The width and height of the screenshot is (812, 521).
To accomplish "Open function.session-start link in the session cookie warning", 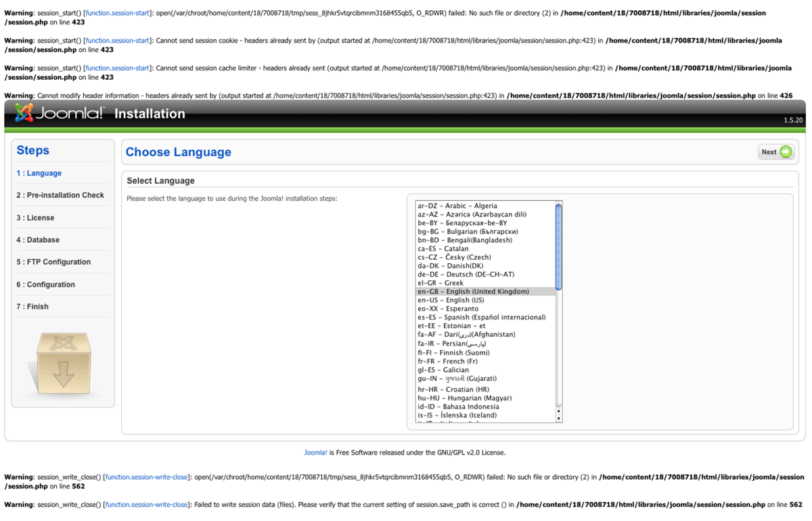I will (117, 41).
